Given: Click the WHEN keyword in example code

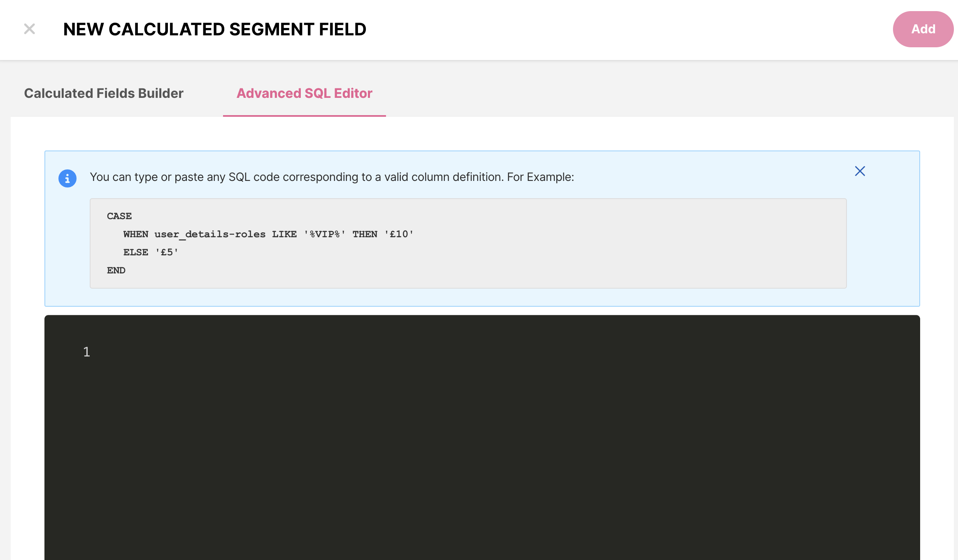Looking at the screenshot, I should [136, 234].
